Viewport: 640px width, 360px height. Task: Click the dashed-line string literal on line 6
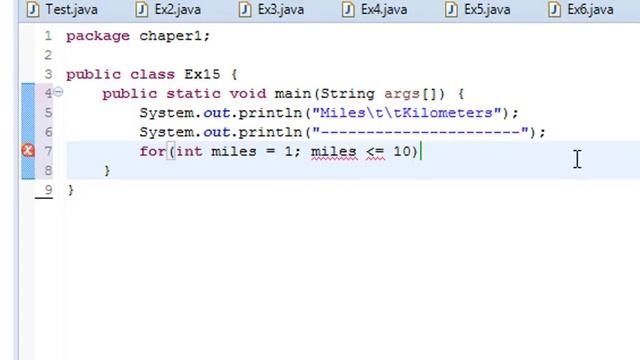pyautogui.click(x=420, y=132)
